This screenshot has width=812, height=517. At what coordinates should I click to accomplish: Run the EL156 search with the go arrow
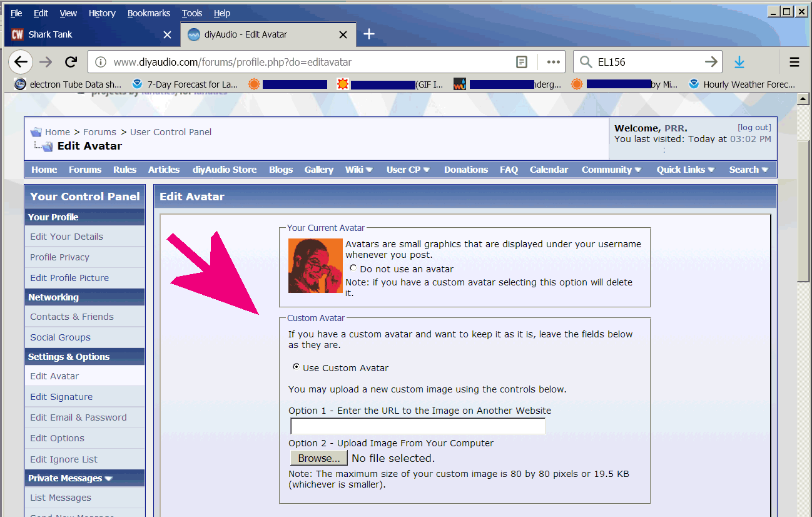coord(711,62)
